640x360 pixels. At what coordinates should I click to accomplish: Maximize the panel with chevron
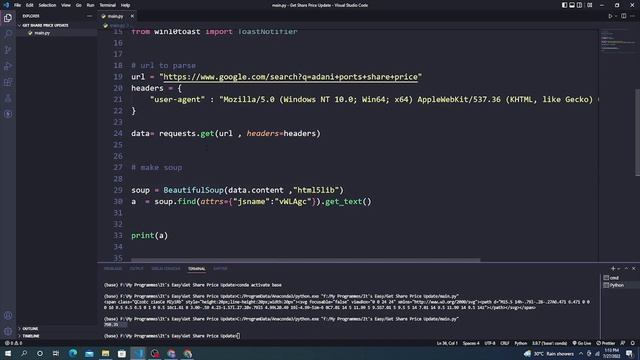[626, 269]
